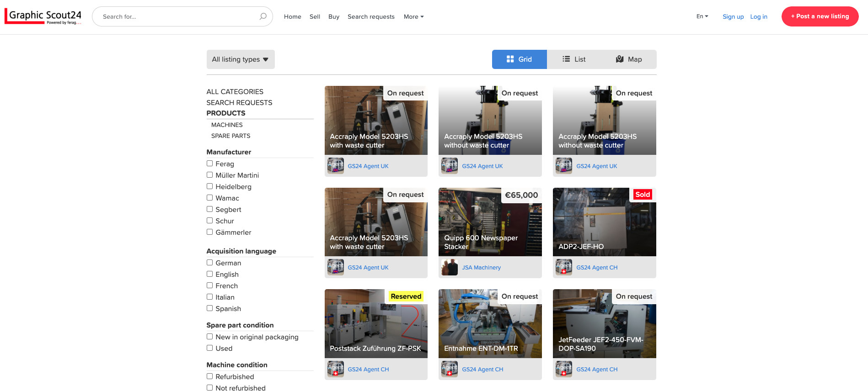This screenshot has width=868, height=391.
Task: Open the Sell menu item
Action: pos(315,16)
